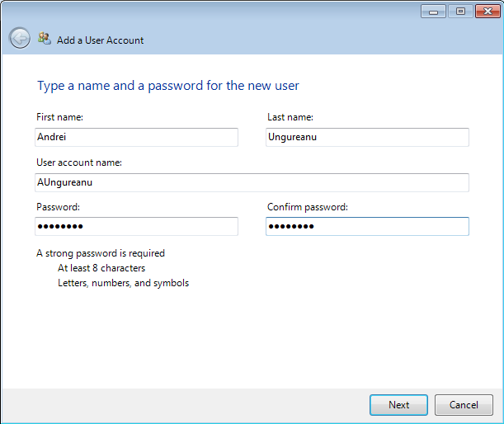This screenshot has width=504, height=424.
Task: Click the 'Add a User Account' title text
Action: pyautogui.click(x=100, y=40)
